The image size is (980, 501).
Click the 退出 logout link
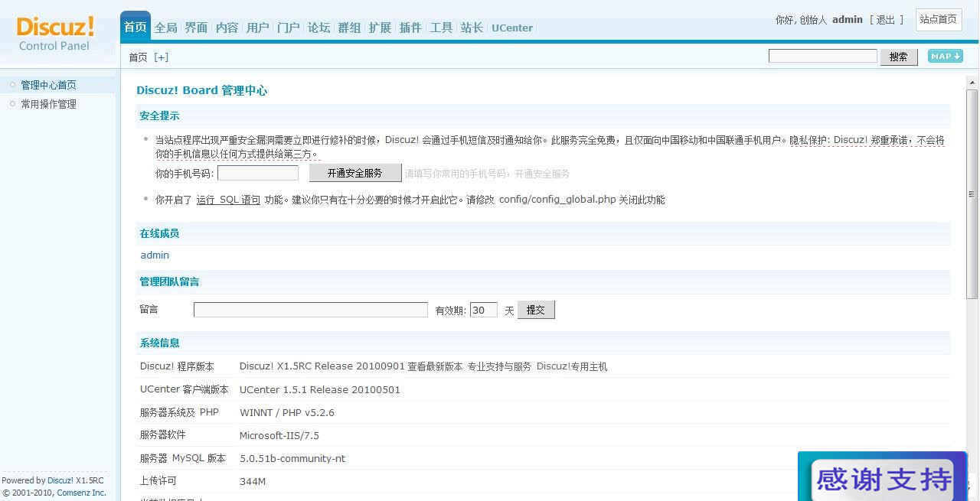886,20
